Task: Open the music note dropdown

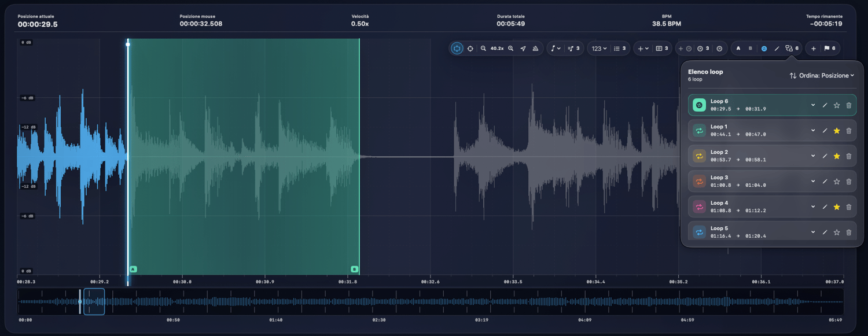Action: pyautogui.click(x=556, y=49)
